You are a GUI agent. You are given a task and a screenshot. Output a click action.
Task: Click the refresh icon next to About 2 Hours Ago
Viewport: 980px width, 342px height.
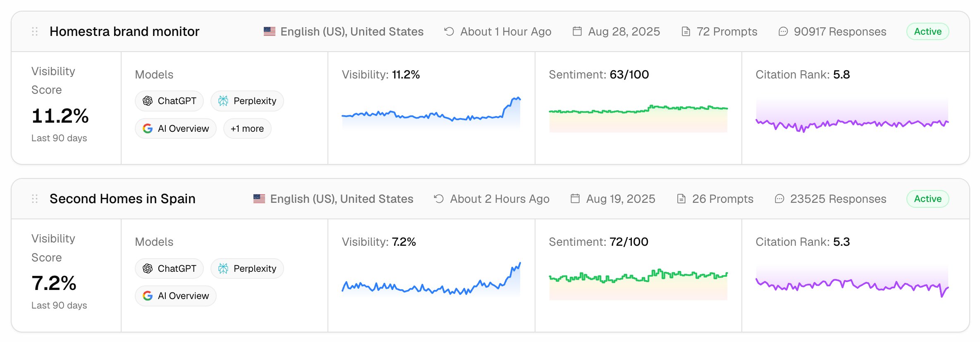coord(439,199)
